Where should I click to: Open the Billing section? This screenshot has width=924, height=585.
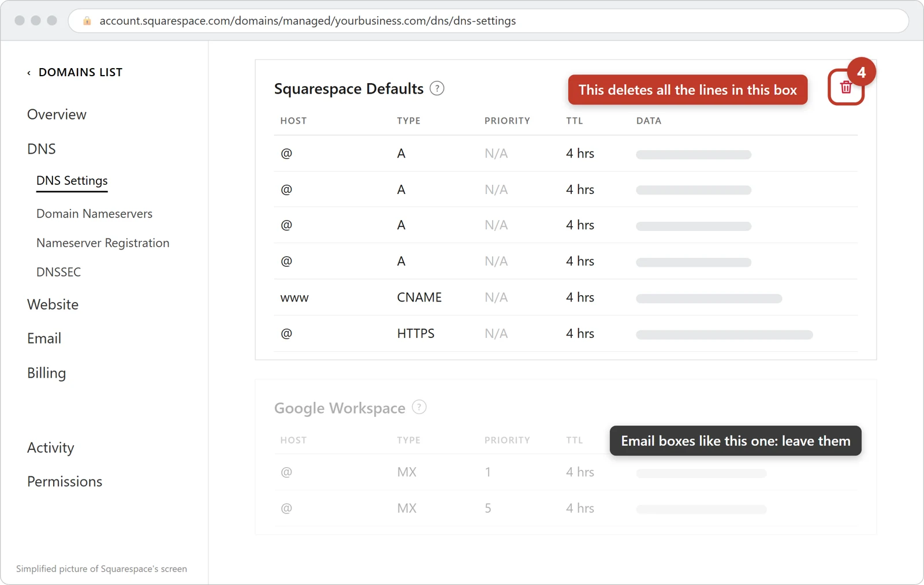[x=47, y=373]
